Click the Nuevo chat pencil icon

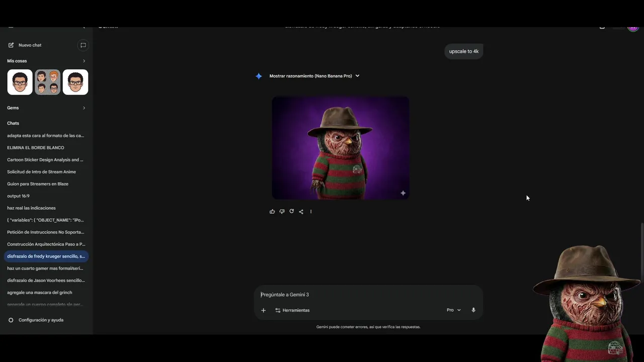(11, 45)
